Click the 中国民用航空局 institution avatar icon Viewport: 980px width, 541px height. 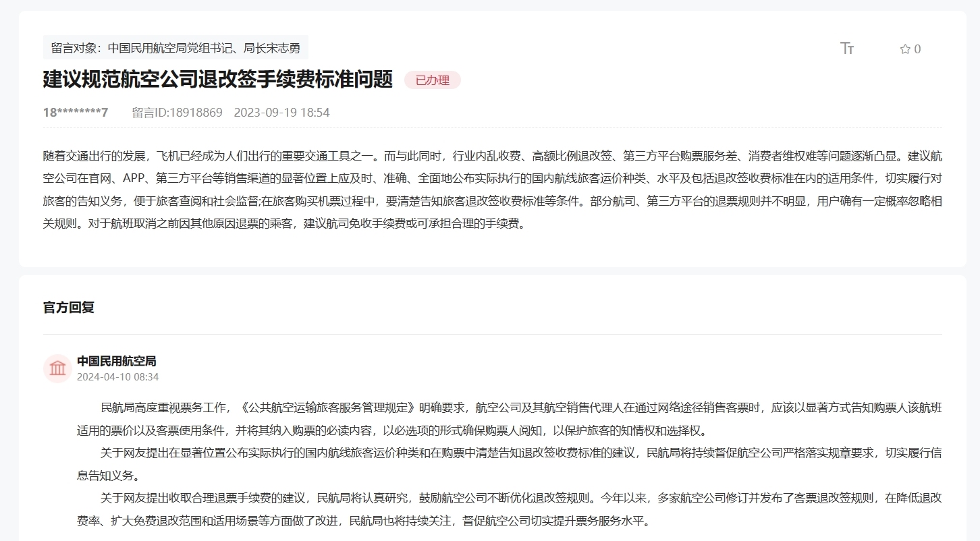click(57, 368)
